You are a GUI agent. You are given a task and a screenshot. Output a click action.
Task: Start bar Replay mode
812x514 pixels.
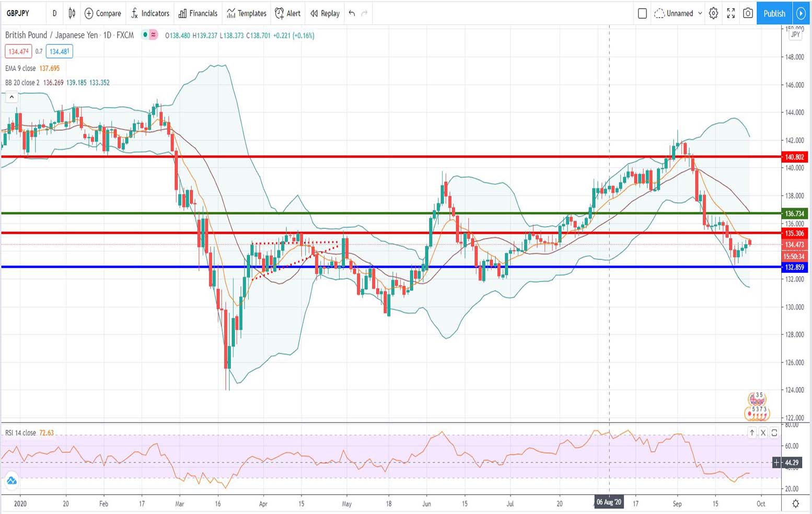(324, 14)
